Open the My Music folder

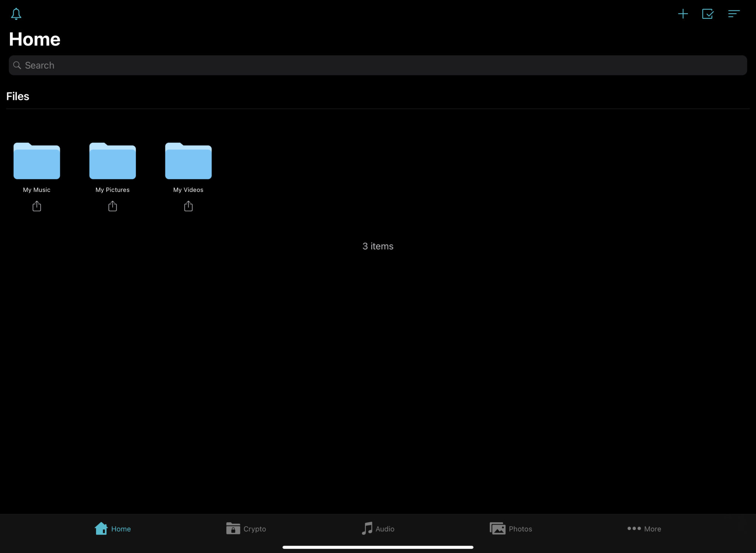pos(37,161)
